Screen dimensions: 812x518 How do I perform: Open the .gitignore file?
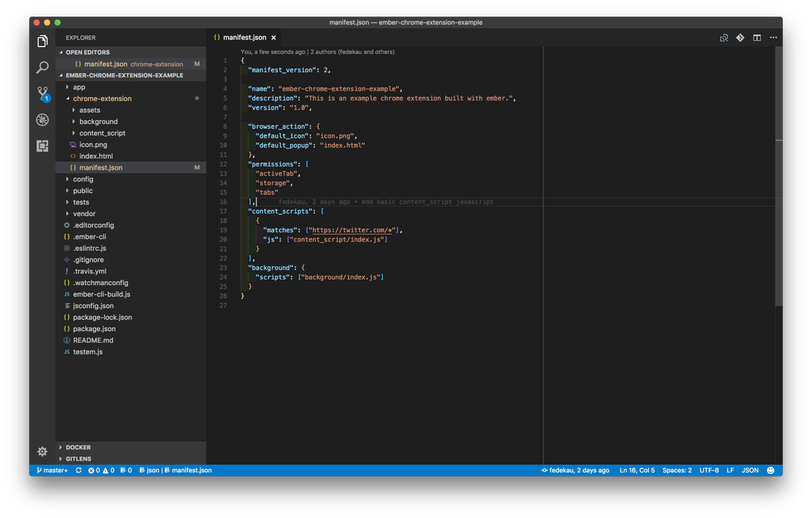tap(131, 260)
